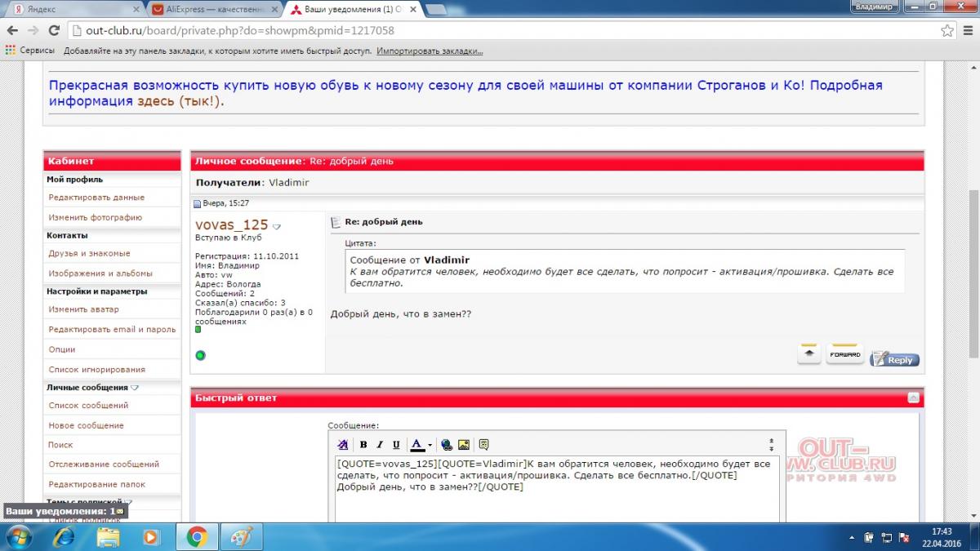Open Internet Explorer from the taskbar
Viewport: 980px width, 551px height.
(63, 536)
